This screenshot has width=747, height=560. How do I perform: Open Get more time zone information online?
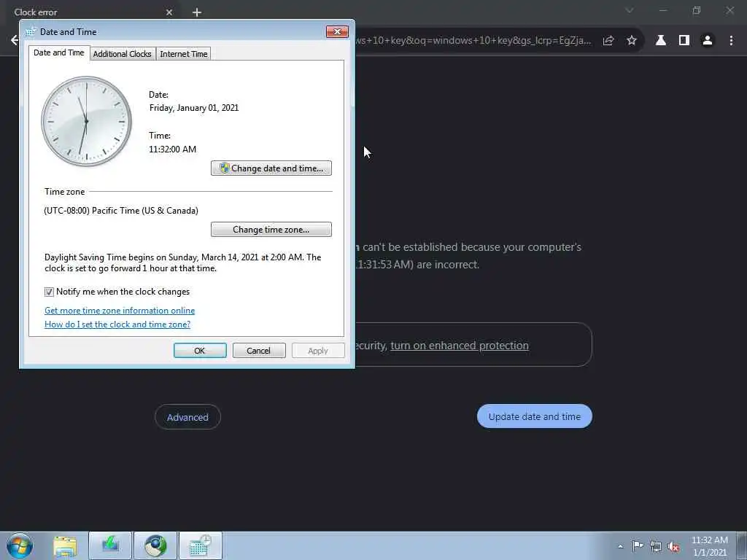click(120, 311)
